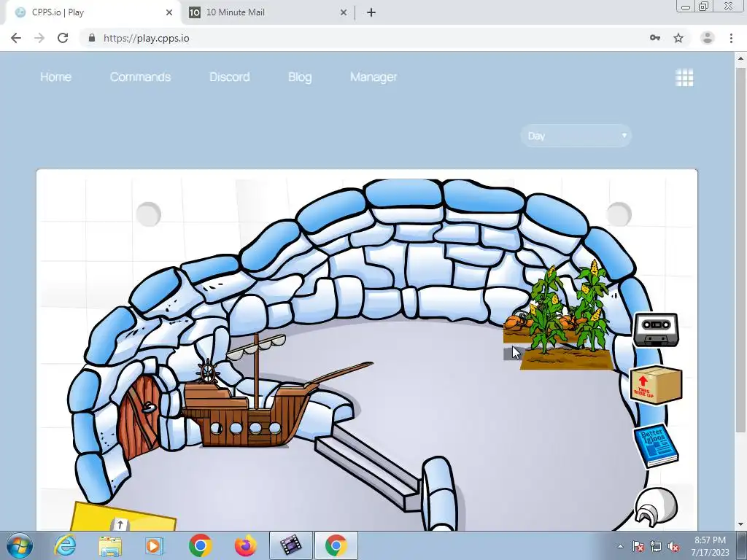Screen dimensions: 747x560
Task: Open the Manager menu item
Action: click(373, 77)
